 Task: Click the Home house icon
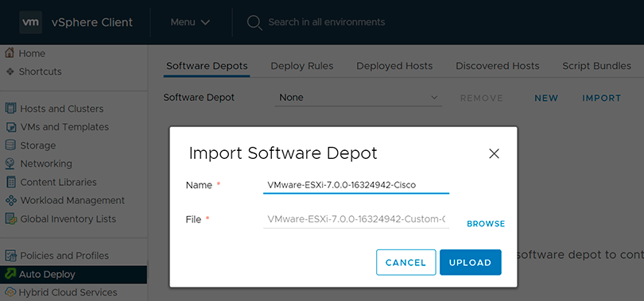point(10,53)
